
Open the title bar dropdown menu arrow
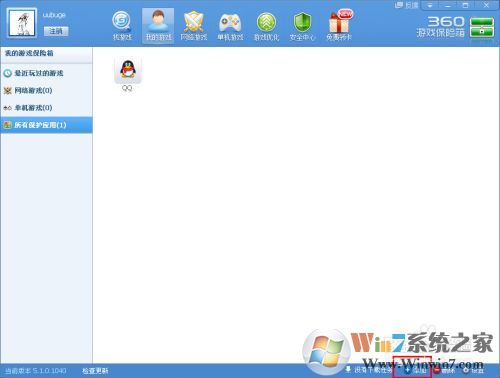click(430, 5)
